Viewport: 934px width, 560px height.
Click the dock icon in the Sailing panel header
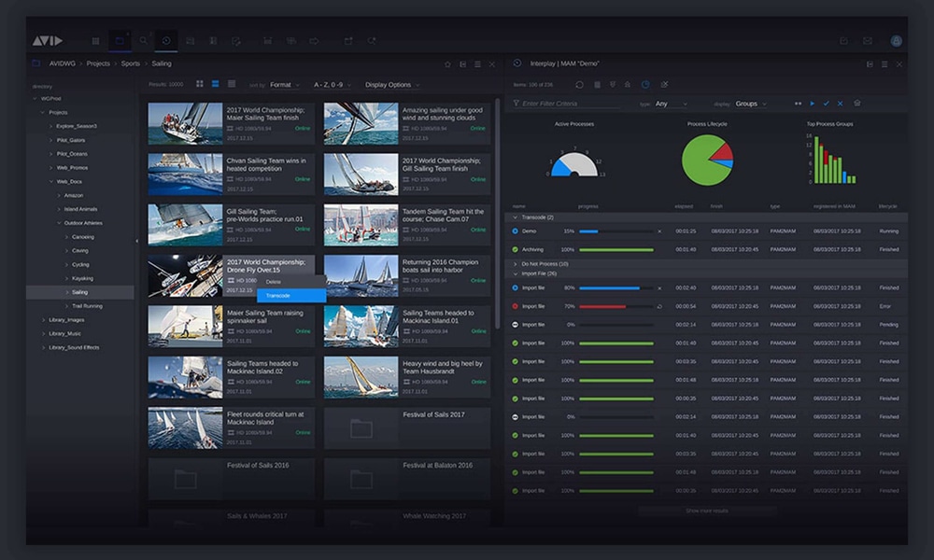point(463,64)
